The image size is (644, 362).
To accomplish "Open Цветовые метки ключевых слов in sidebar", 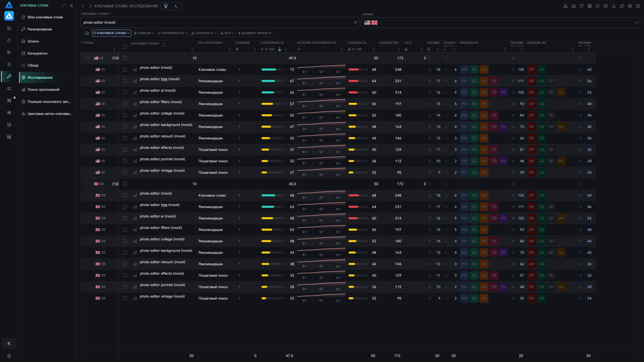I will [47, 114].
